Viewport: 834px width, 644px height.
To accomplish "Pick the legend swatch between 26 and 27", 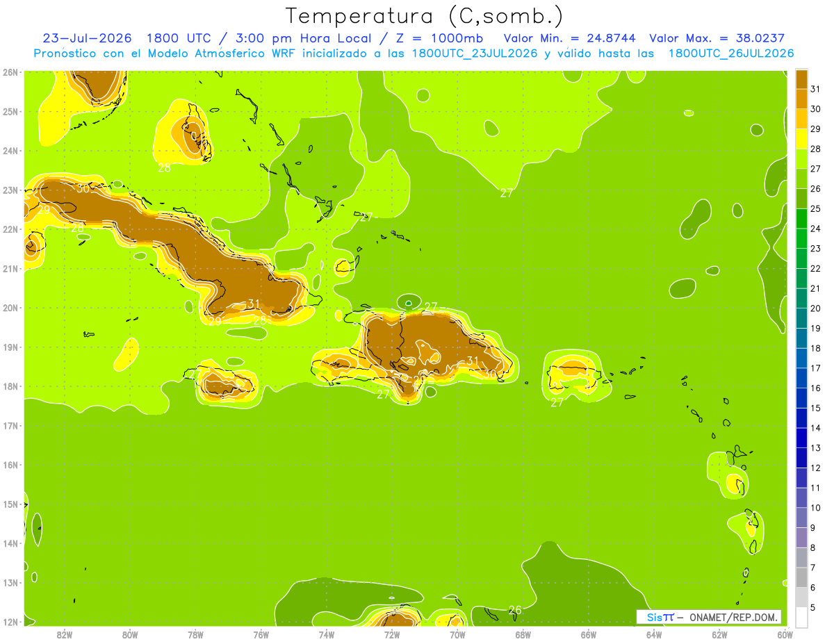I will pyautogui.click(x=801, y=179).
